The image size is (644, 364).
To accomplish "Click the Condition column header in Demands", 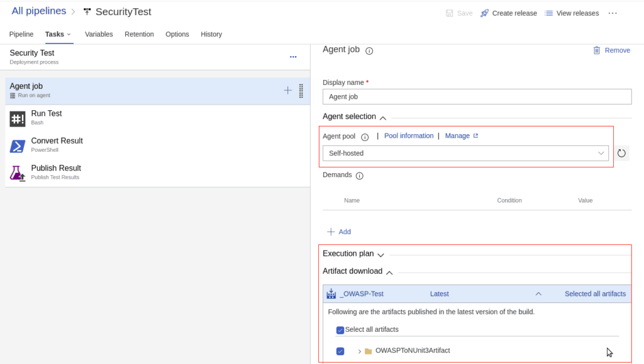I will (509, 200).
